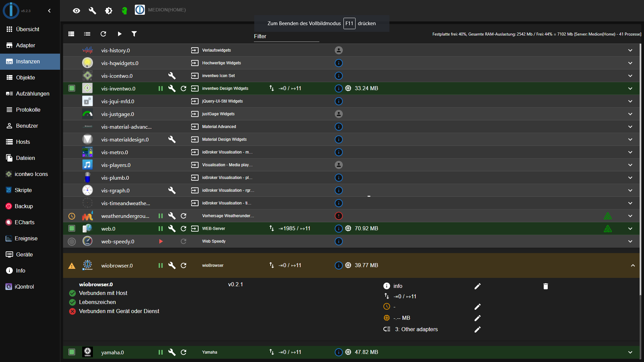644x362 pixels.
Task: Open vis-inventwo.0 link icon
Action: pyautogui.click(x=195, y=88)
